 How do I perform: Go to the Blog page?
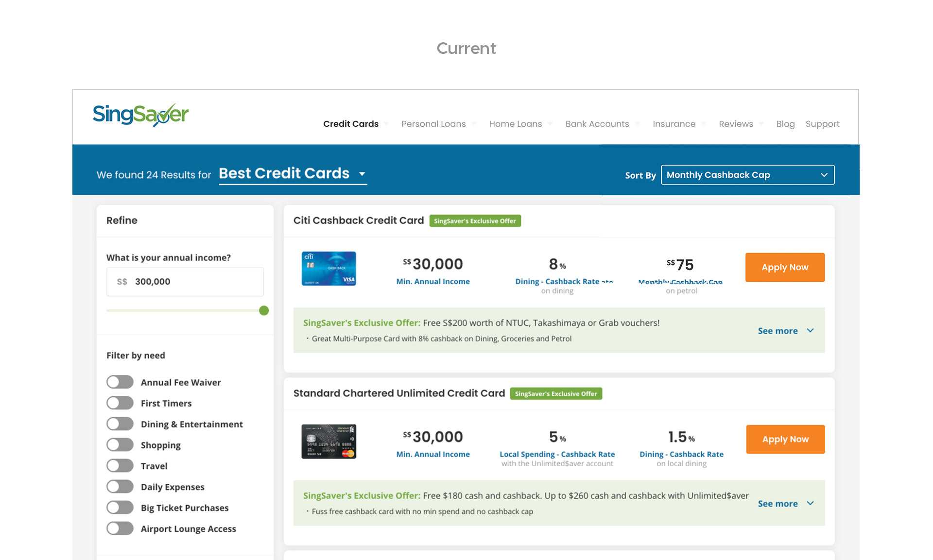coord(785,124)
